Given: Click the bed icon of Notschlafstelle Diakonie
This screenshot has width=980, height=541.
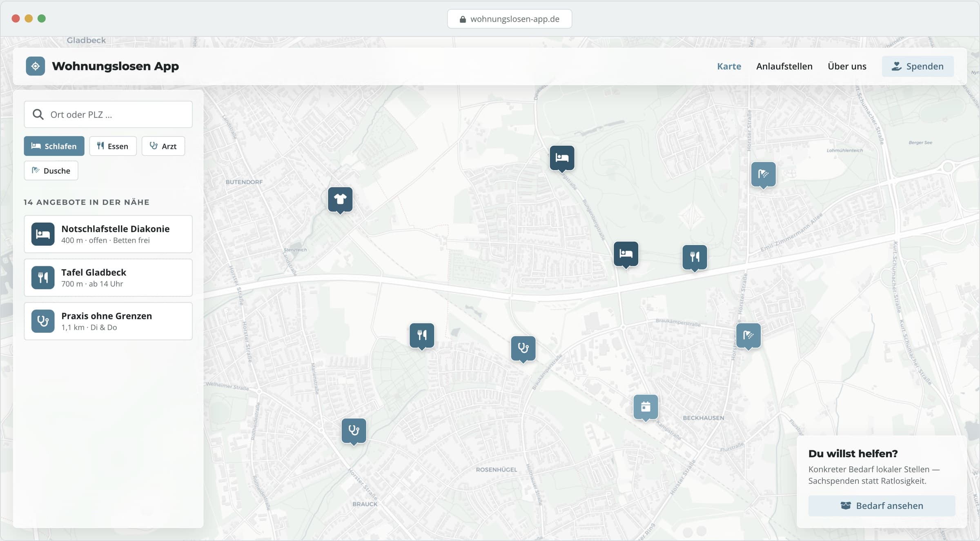Looking at the screenshot, I should point(43,234).
